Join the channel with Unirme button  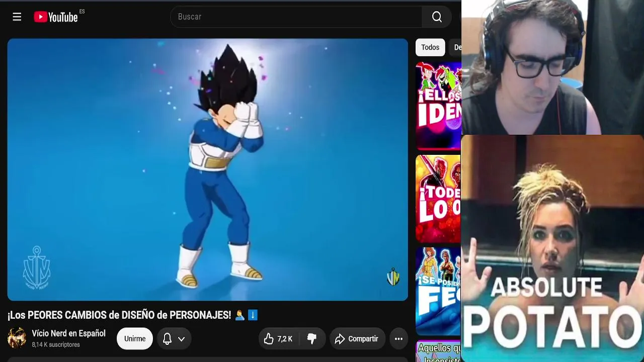click(135, 338)
